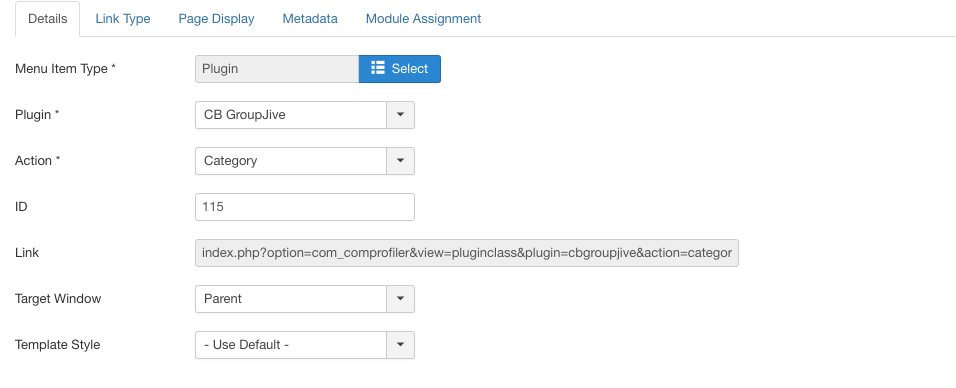Expand the Action dropdown arrow

[401, 160]
